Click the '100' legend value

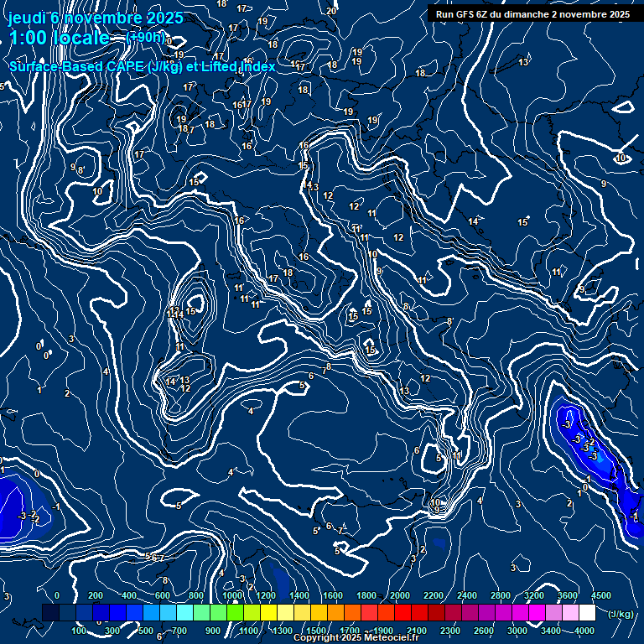(79, 631)
